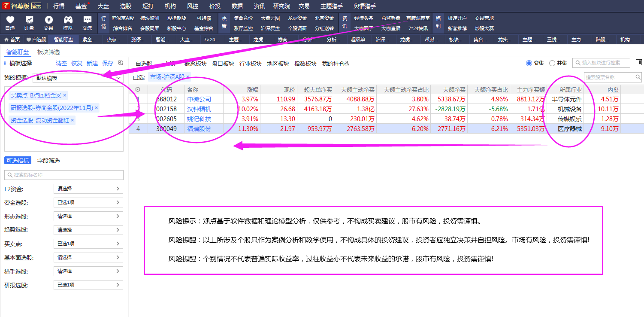Open the 自选 heart icon in toolbar

pyautogui.click(x=10, y=20)
